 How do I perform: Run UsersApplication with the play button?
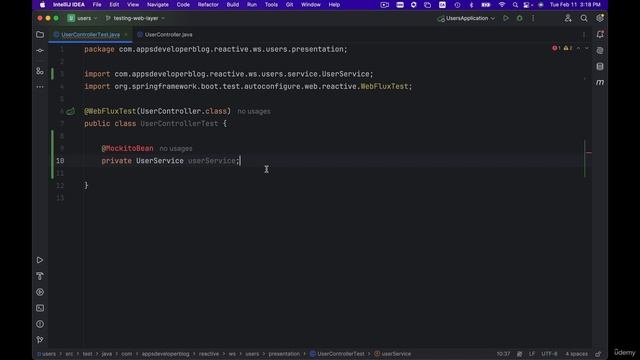pyautogui.click(x=506, y=18)
